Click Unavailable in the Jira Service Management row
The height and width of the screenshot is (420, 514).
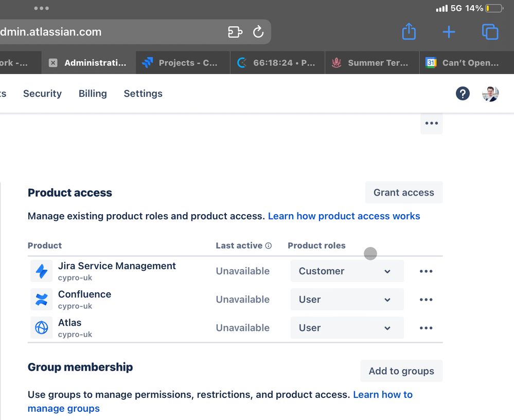point(242,271)
